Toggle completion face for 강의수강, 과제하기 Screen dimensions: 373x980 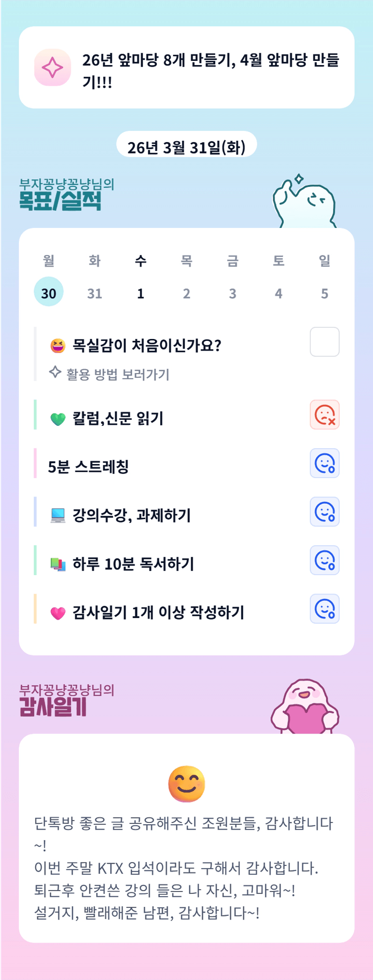click(324, 512)
